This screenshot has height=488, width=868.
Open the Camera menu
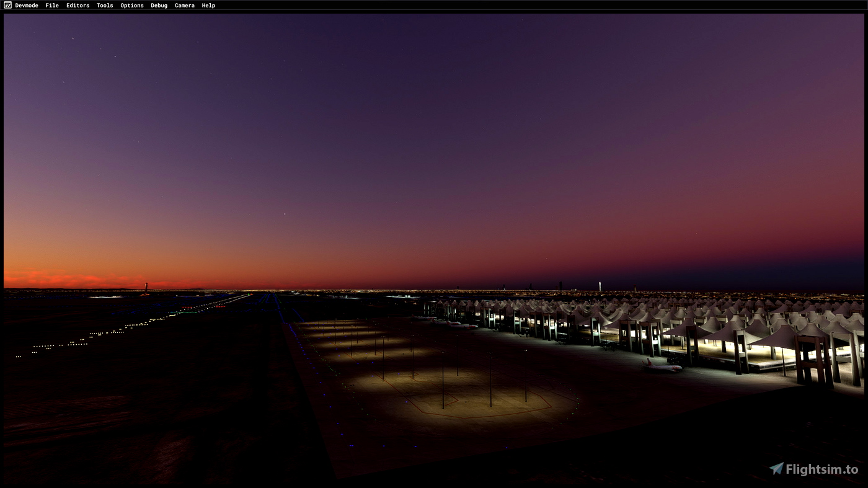(185, 5)
